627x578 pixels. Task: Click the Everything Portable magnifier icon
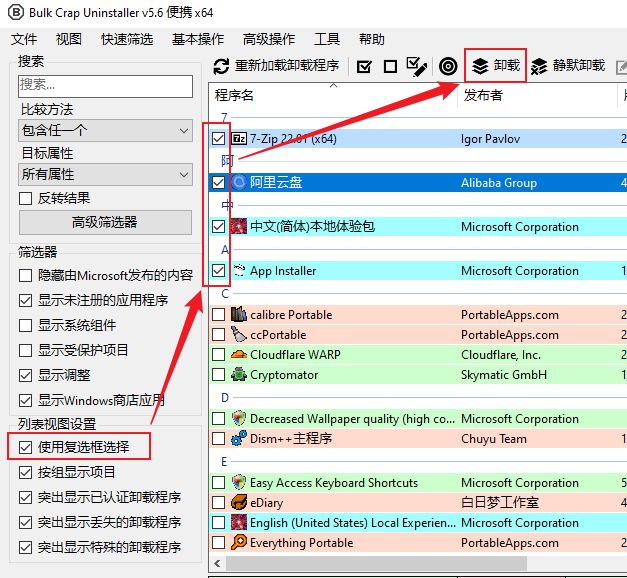pyautogui.click(x=239, y=542)
